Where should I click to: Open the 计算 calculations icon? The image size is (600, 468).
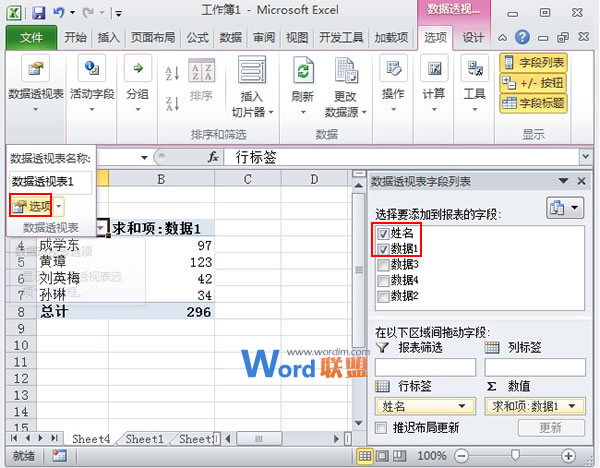pos(434,68)
